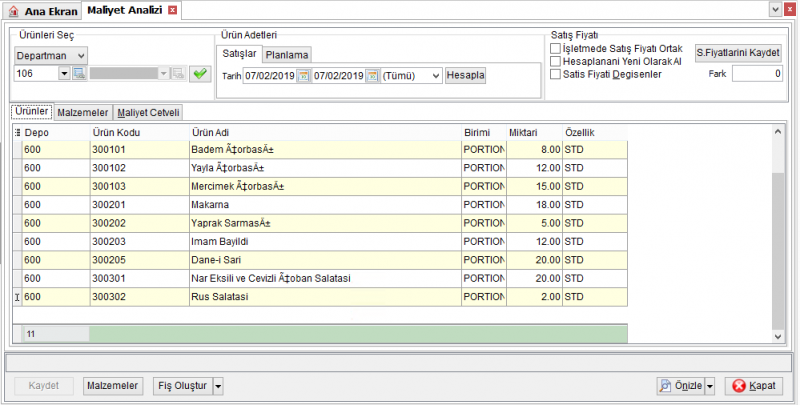Switch to the Malzemeler tab
The image size is (800, 405).
pyautogui.click(x=83, y=113)
